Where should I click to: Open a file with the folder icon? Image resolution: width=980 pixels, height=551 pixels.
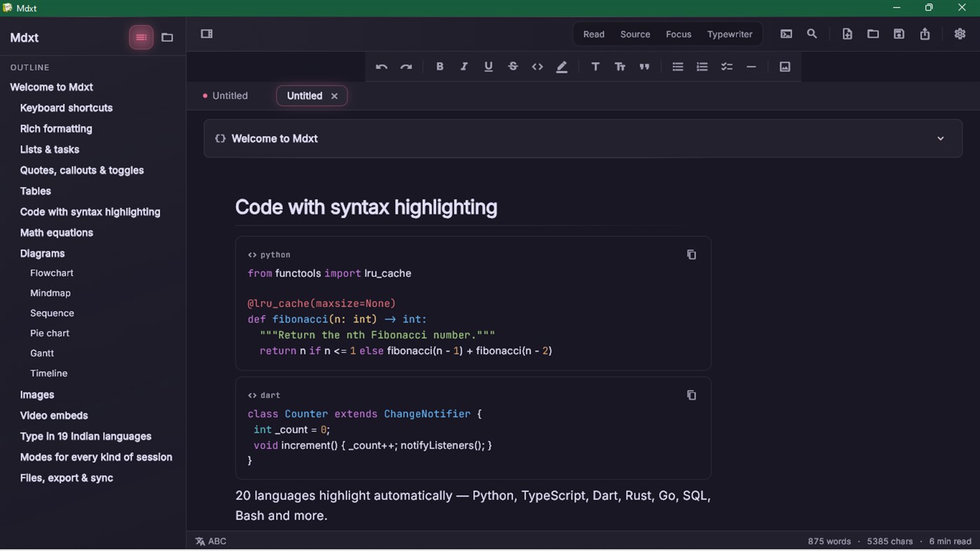873,34
